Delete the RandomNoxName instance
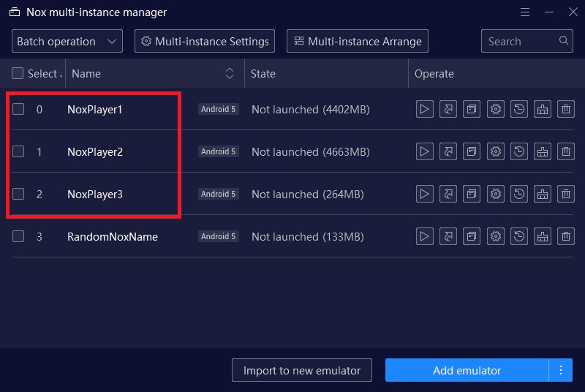585x392 pixels. pos(566,237)
